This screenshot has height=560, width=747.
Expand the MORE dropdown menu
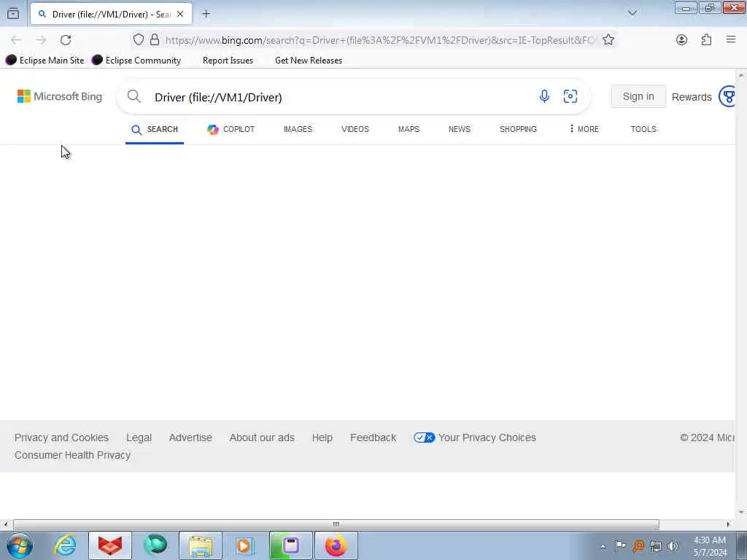coord(584,129)
